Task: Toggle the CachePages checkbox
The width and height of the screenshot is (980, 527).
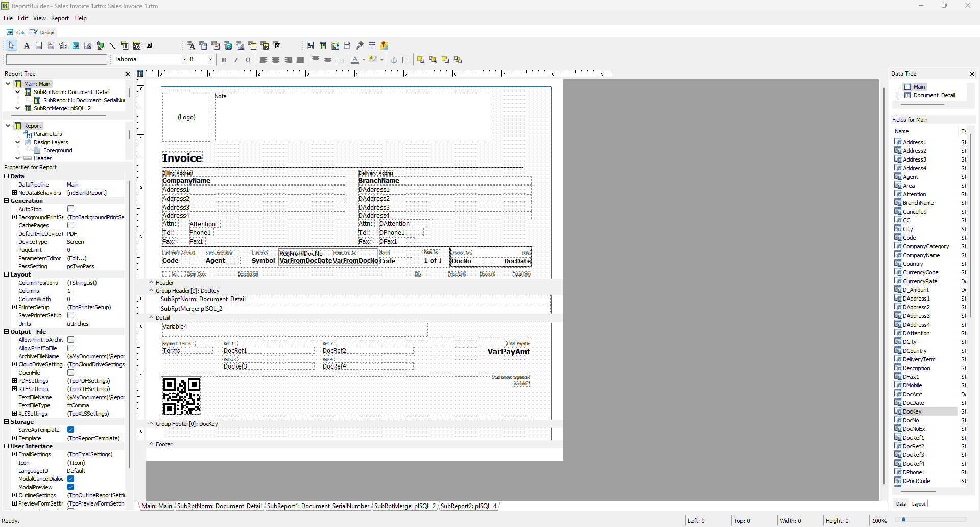Action: tap(71, 225)
